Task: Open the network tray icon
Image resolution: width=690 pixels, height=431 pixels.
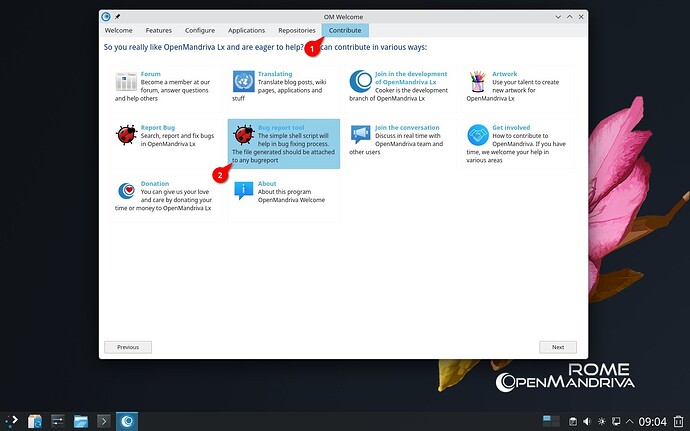Action: pyautogui.click(x=616, y=421)
